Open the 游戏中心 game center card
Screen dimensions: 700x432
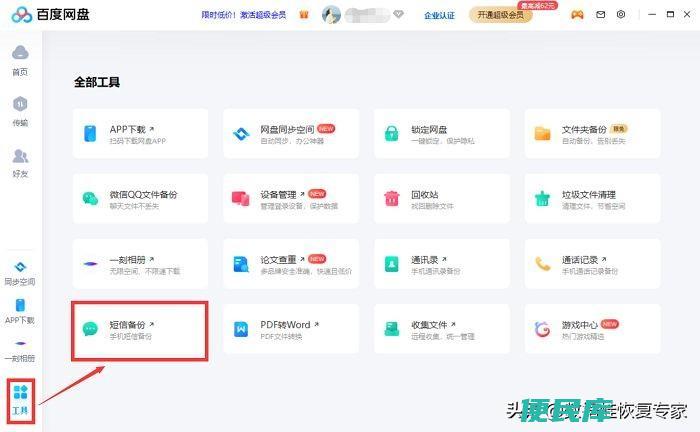click(592, 329)
